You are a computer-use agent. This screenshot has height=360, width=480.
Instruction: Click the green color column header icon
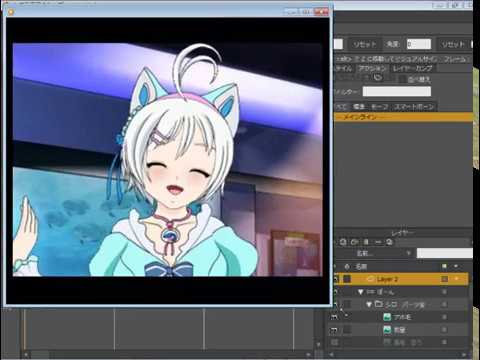click(x=444, y=266)
